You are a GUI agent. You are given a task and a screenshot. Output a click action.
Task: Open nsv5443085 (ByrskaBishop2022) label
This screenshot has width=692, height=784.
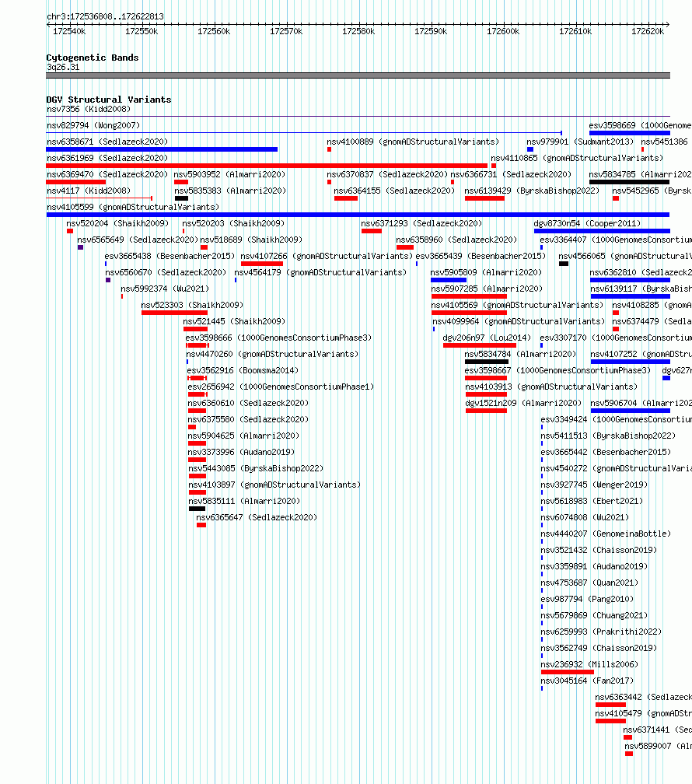click(256, 468)
